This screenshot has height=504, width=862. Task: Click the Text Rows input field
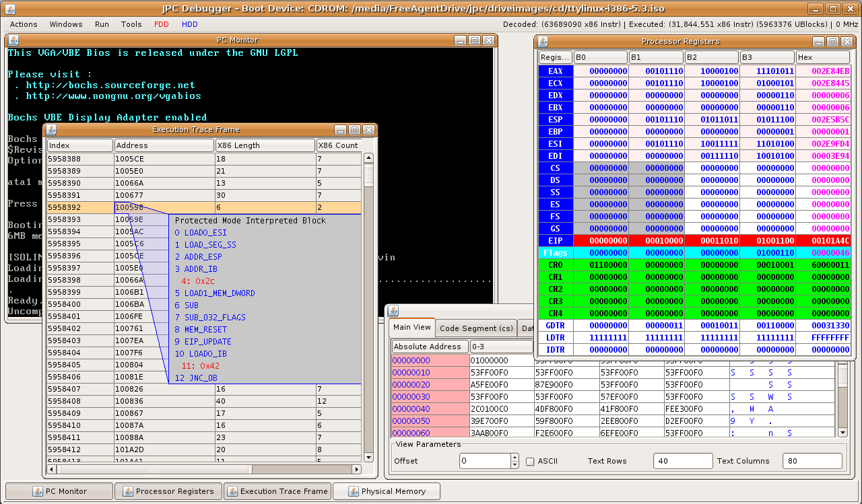point(682,461)
